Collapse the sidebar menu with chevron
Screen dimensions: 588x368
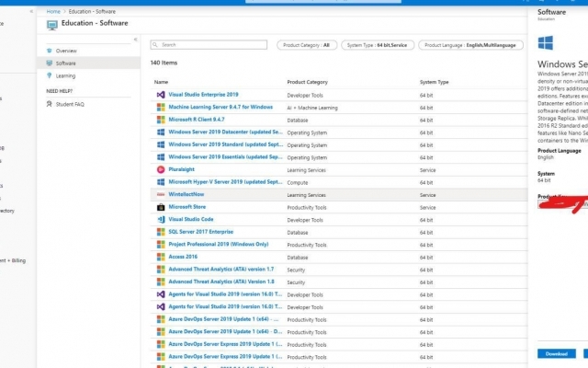coord(135,40)
